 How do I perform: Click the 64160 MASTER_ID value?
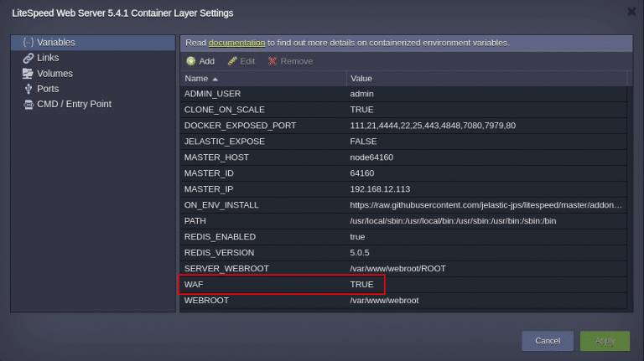(x=362, y=173)
